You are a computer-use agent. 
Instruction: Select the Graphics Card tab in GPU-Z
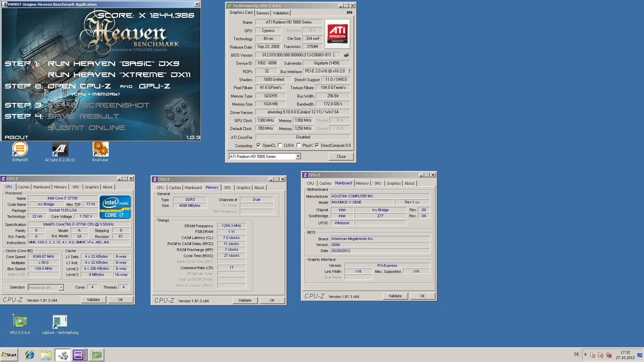(x=241, y=12)
